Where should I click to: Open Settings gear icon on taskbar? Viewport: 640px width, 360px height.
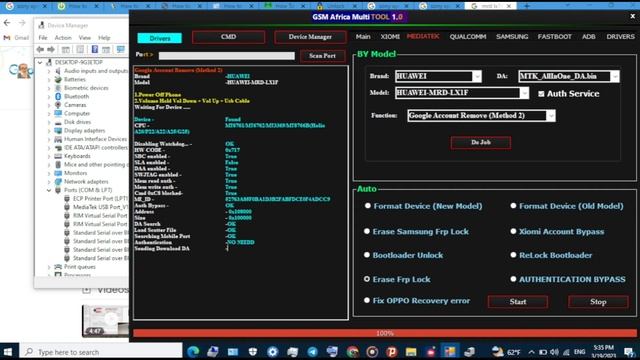273,351
